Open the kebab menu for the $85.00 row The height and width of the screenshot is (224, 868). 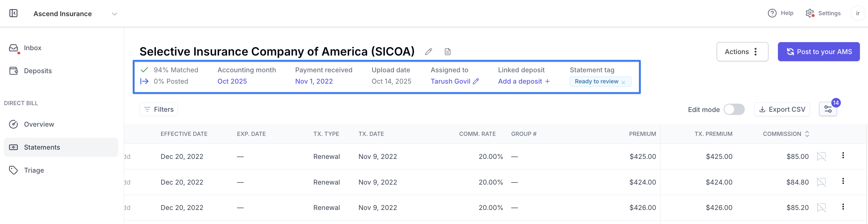tap(843, 155)
